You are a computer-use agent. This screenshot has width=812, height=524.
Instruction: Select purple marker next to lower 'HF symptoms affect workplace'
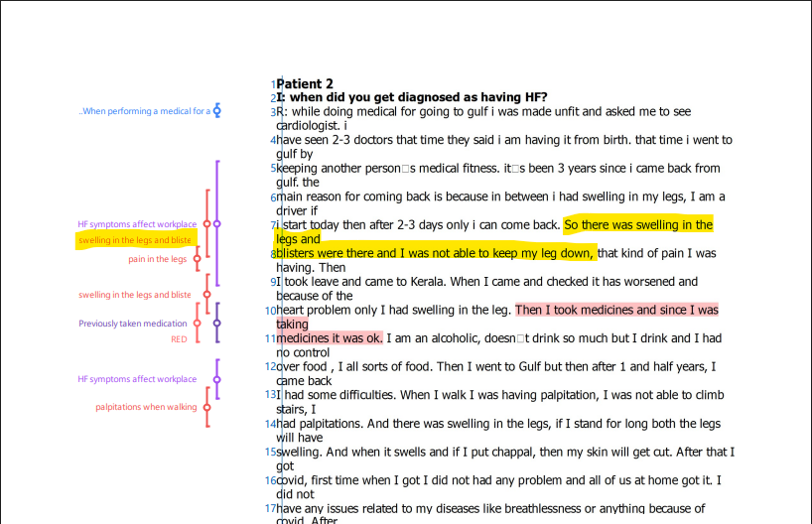[217, 379]
